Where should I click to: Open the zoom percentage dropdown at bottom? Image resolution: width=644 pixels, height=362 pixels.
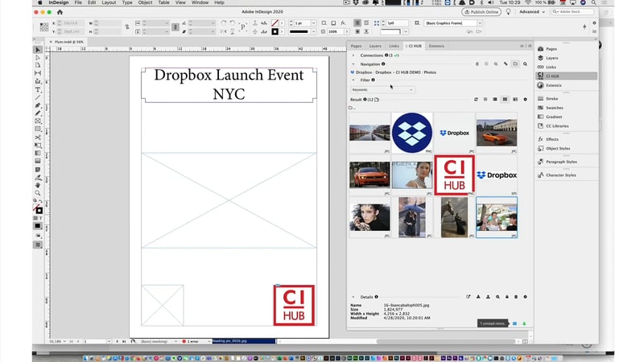pyautogui.click(x=64, y=341)
